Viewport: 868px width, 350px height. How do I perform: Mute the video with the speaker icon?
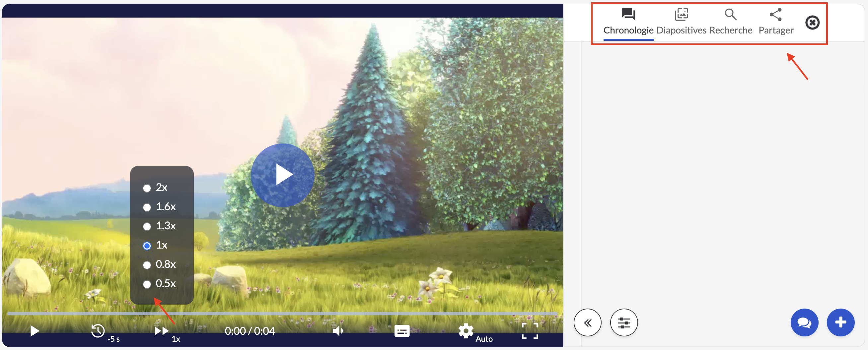pos(338,331)
